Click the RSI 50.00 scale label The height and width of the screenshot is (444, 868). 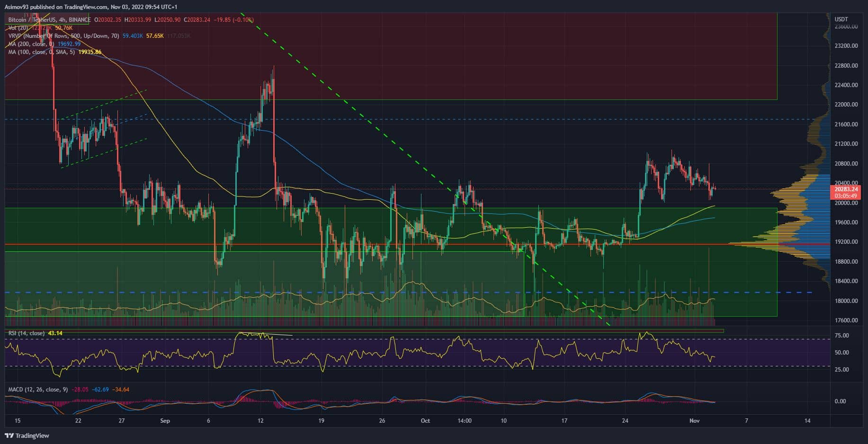[841, 353]
